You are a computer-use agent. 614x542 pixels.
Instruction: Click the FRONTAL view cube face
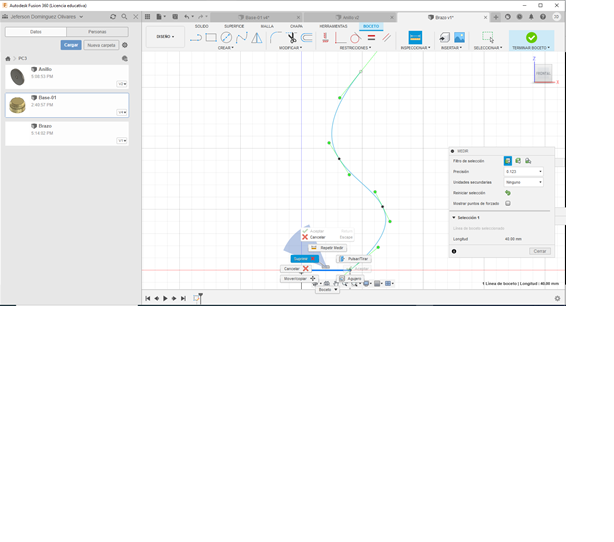pyautogui.click(x=543, y=73)
